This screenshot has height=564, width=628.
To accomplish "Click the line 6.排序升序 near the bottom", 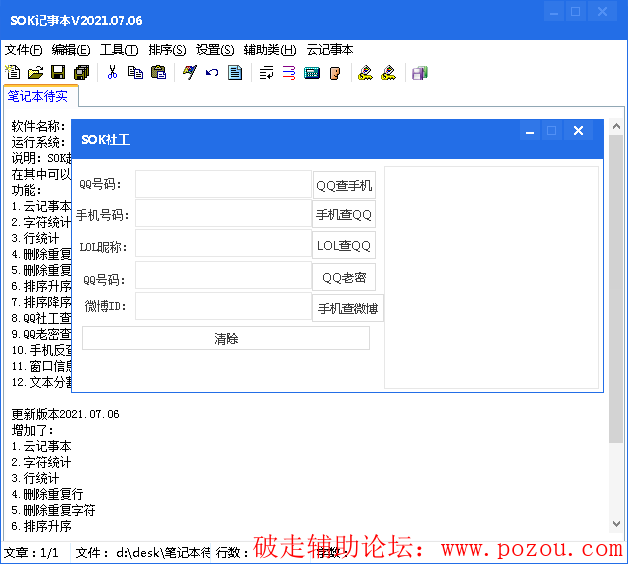I will click(41, 526).
